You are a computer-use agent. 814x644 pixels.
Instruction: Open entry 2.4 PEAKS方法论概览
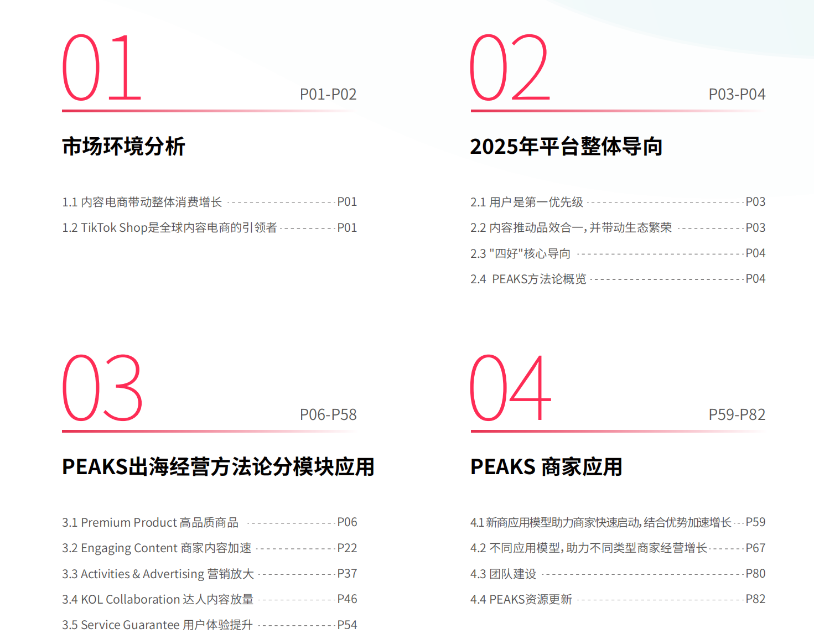(x=528, y=279)
